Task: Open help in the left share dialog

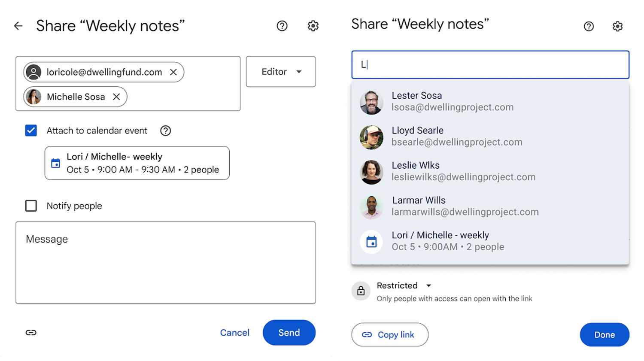Action: click(282, 26)
